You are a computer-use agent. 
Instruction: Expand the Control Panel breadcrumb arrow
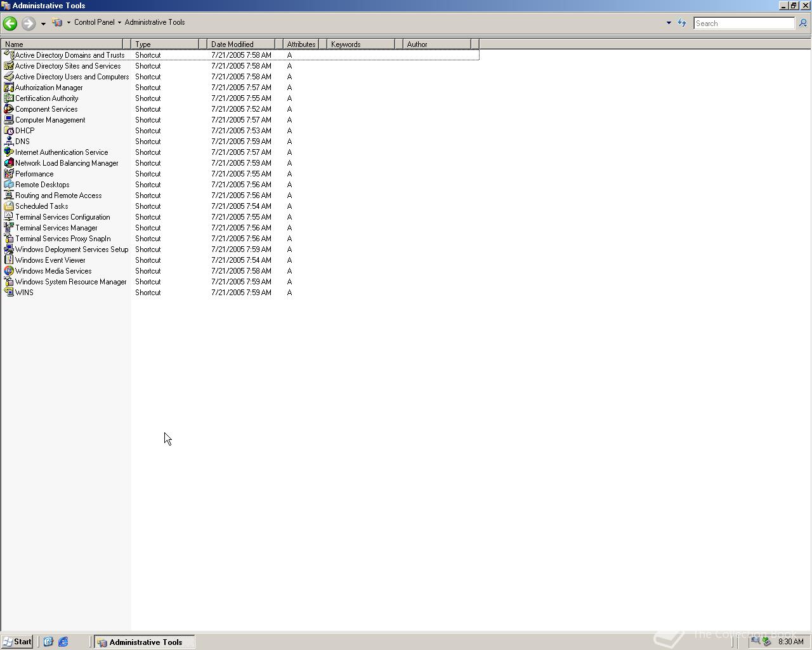click(x=119, y=23)
